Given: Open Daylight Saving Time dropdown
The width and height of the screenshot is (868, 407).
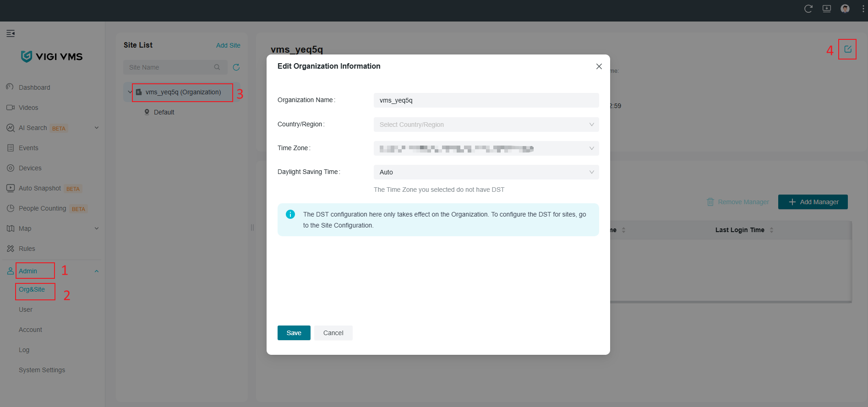Looking at the screenshot, I should pos(486,172).
